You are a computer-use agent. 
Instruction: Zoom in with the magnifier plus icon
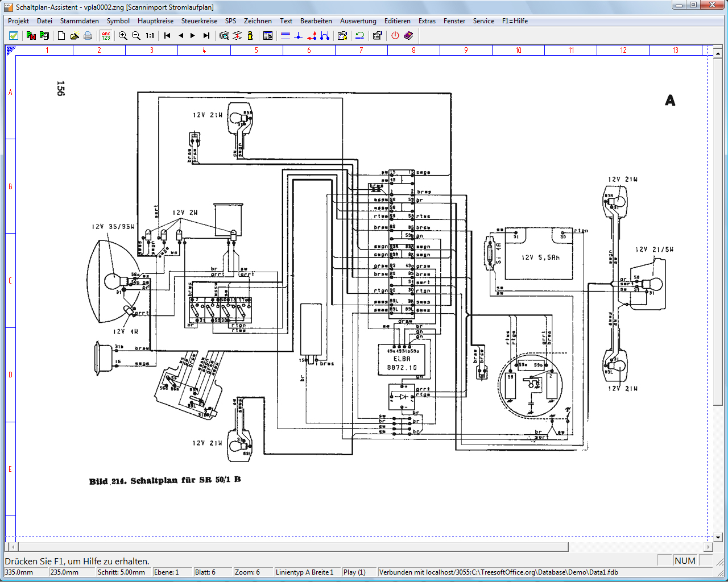(x=123, y=35)
